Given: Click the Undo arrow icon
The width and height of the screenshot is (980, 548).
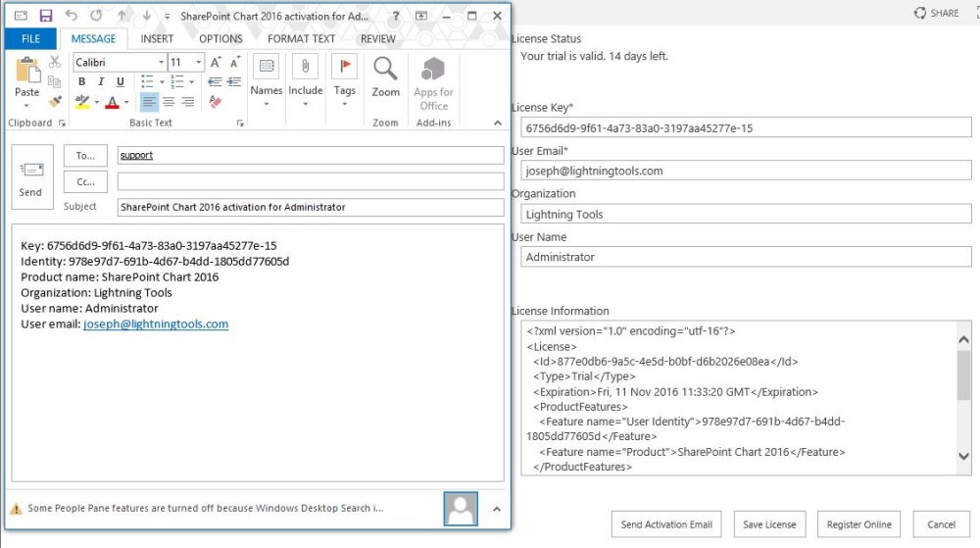Looking at the screenshot, I should click(x=72, y=16).
